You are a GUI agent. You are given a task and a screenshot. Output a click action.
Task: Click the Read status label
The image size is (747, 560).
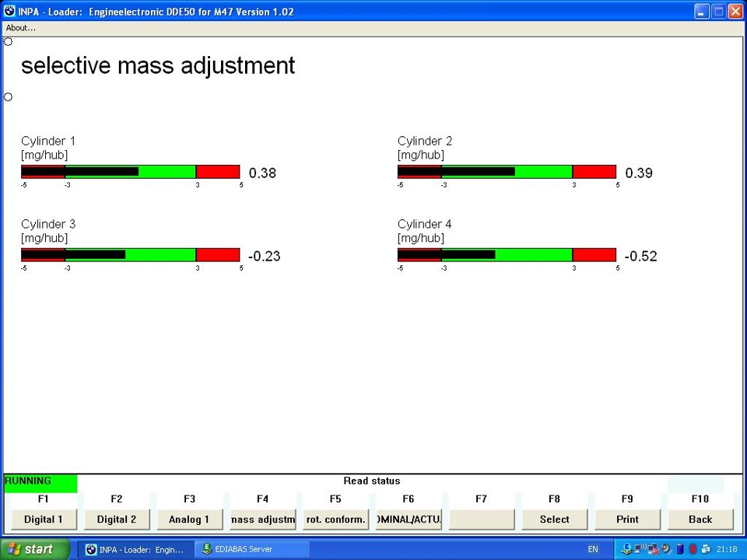(x=372, y=481)
